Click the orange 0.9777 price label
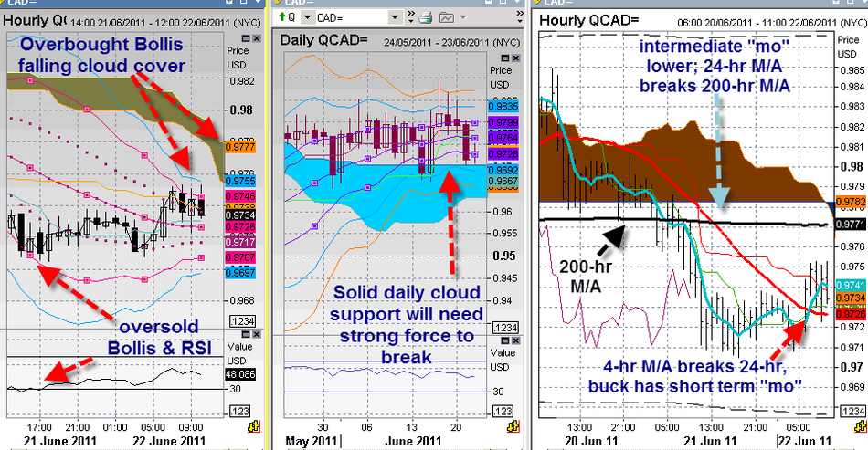 pos(238,145)
